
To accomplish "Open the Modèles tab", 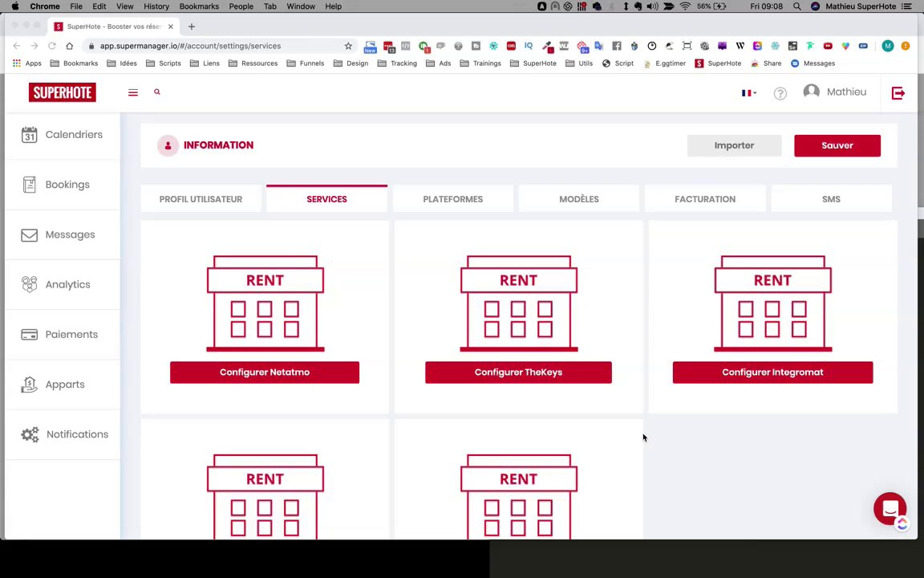I will click(578, 199).
